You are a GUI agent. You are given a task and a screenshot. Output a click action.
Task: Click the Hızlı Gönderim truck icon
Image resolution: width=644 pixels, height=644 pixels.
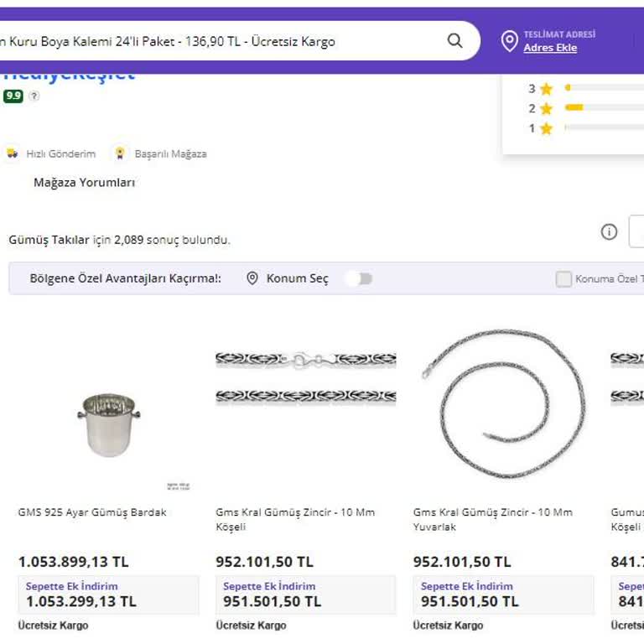(12, 153)
